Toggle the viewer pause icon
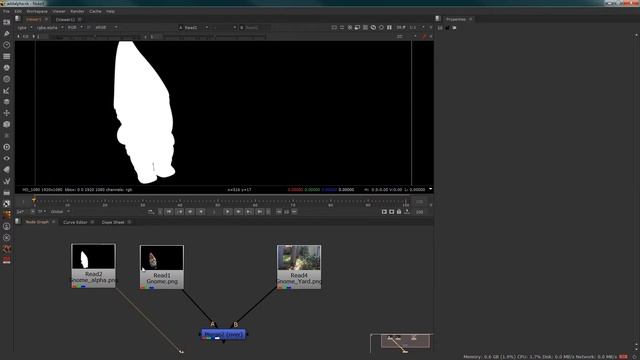The image size is (640, 360). (x=389, y=27)
